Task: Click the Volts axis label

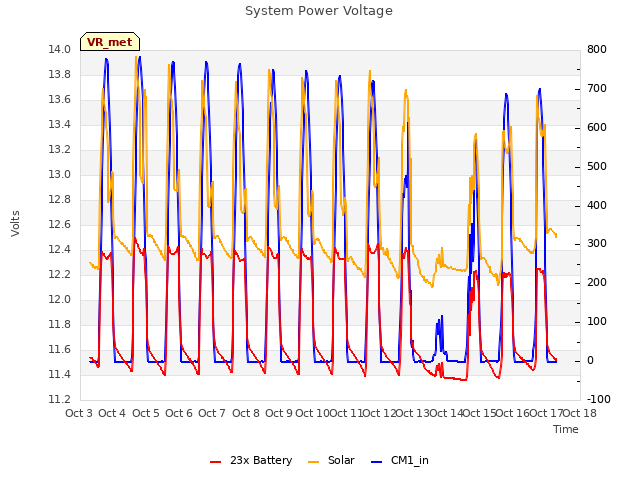Action: 15,223
